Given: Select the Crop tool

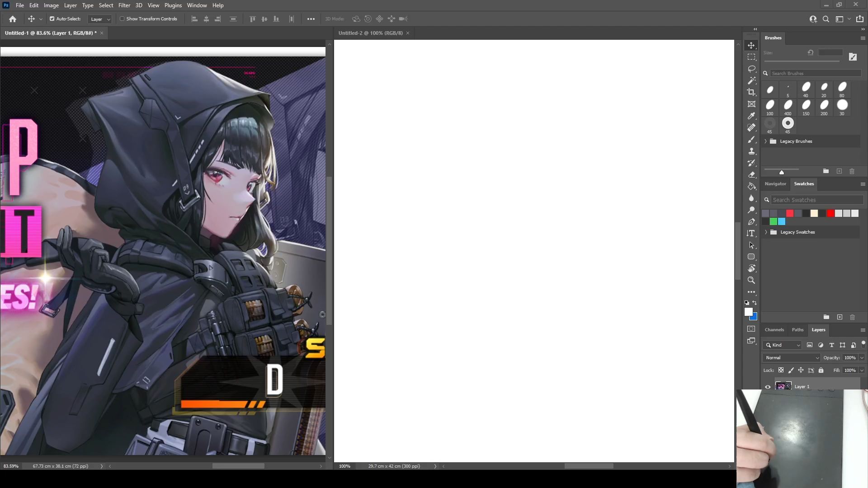Looking at the screenshot, I should 751,92.
